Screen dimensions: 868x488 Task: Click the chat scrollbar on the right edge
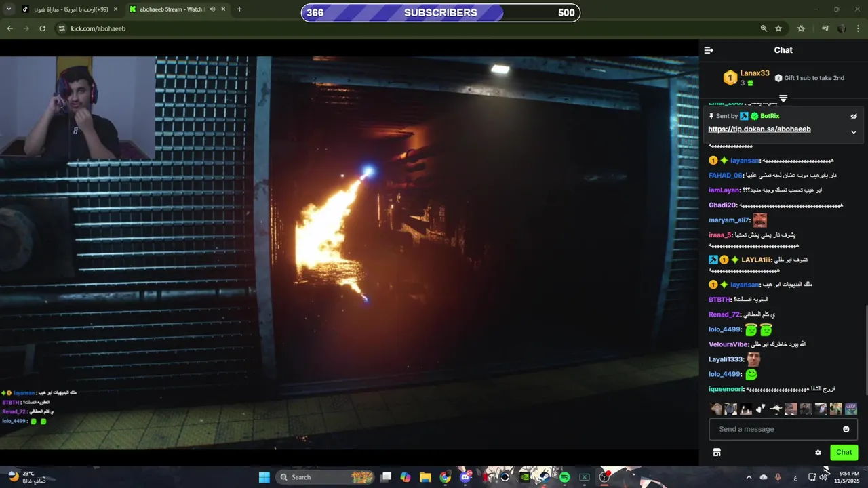(x=866, y=349)
